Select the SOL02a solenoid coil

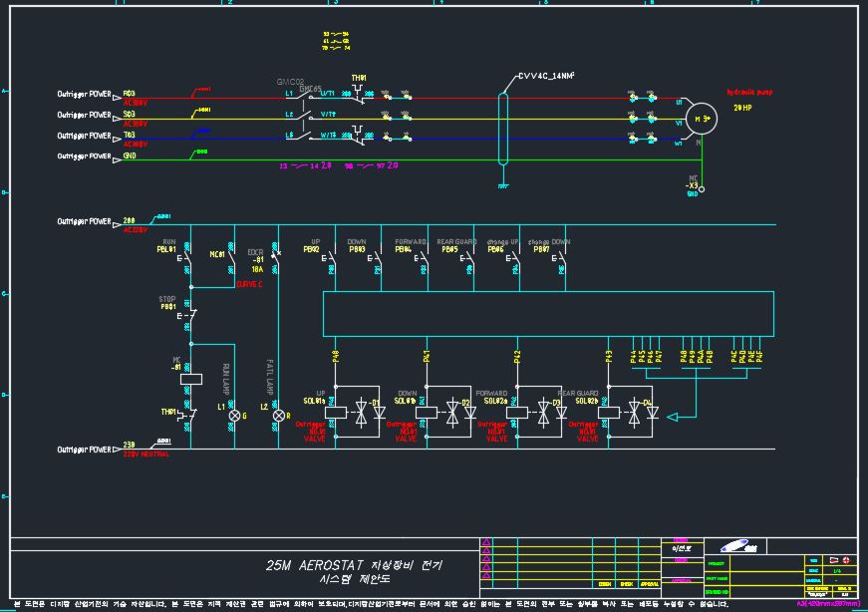pos(517,413)
